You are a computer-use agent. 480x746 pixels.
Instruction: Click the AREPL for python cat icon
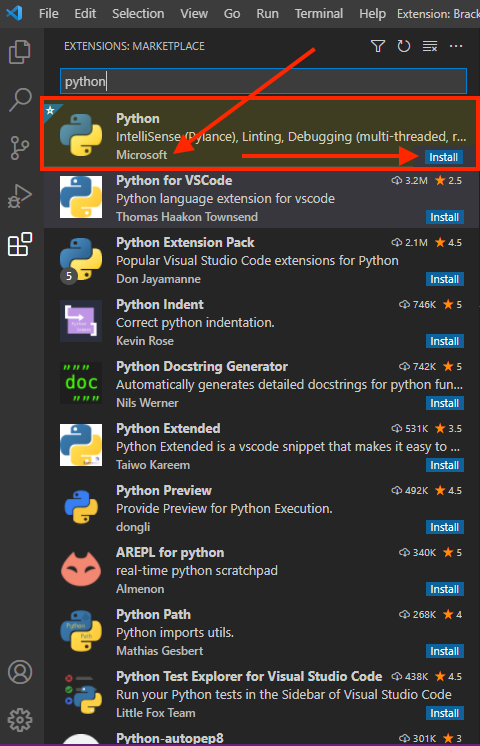[x=81, y=569]
